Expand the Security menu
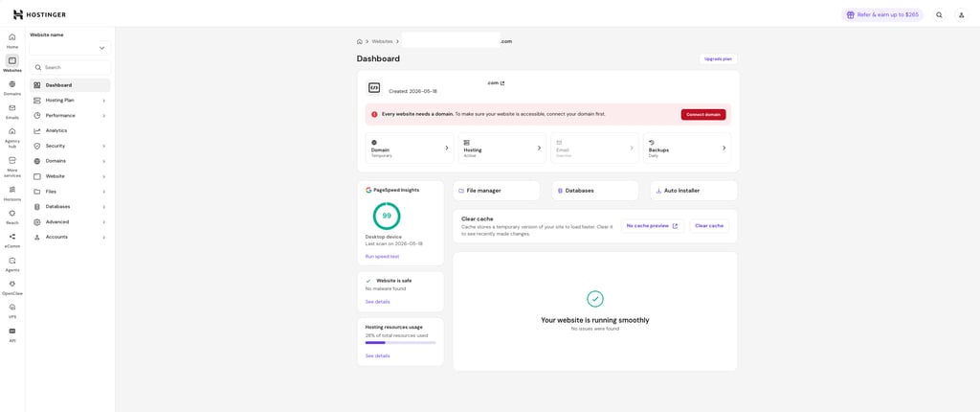980x412 pixels. 70,146
